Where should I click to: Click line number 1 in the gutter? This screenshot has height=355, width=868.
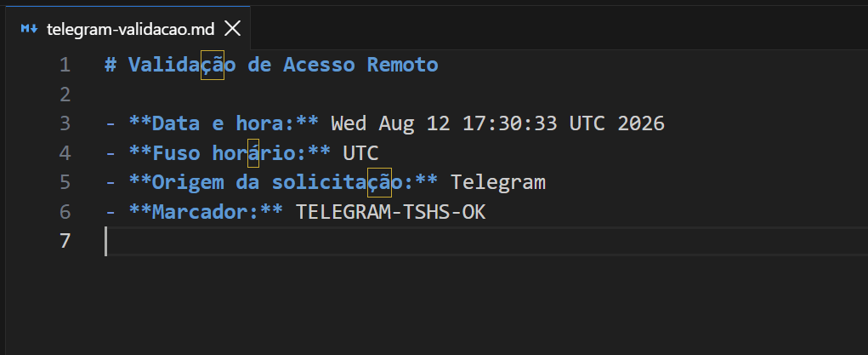65,66
